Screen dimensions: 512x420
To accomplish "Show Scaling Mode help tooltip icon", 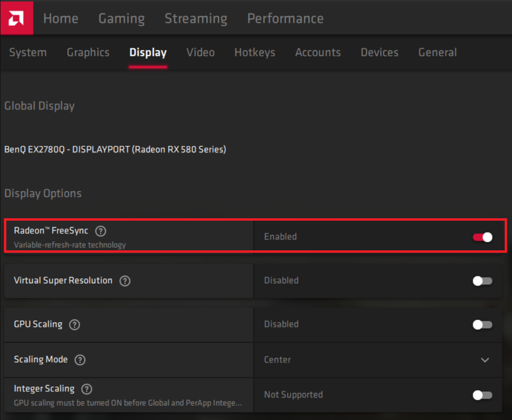I will coord(80,360).
